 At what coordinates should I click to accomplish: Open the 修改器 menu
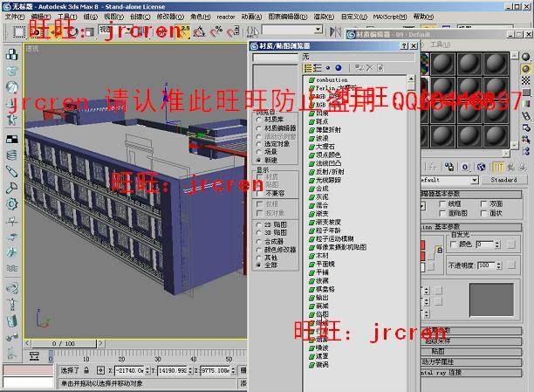point(170,17)
